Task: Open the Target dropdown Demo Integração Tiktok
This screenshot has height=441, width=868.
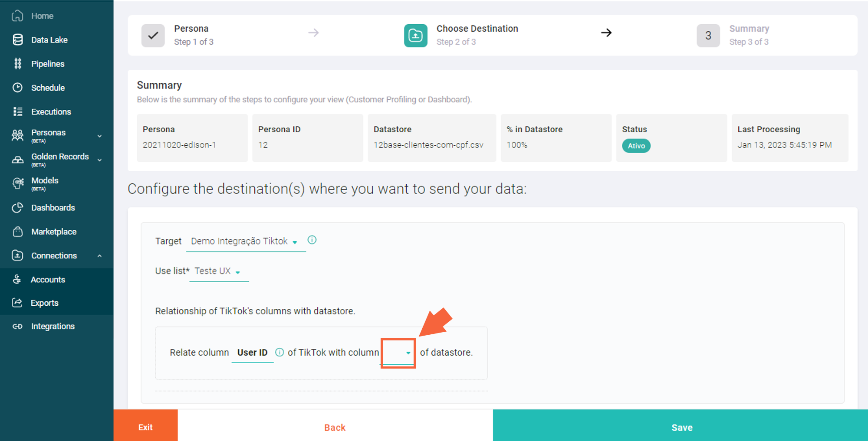Action: click(246, 241)
